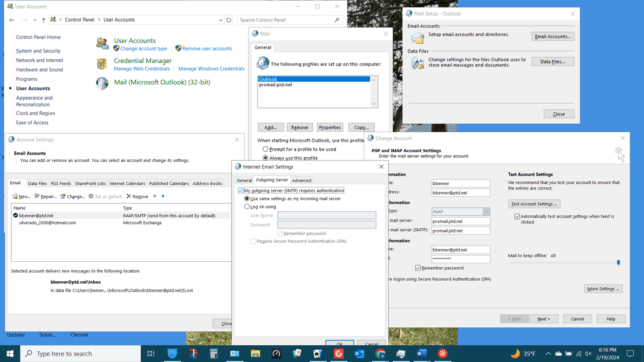Screen dimensions: 644x362
Task: Move account up with the up arrow
Action: 155,196
